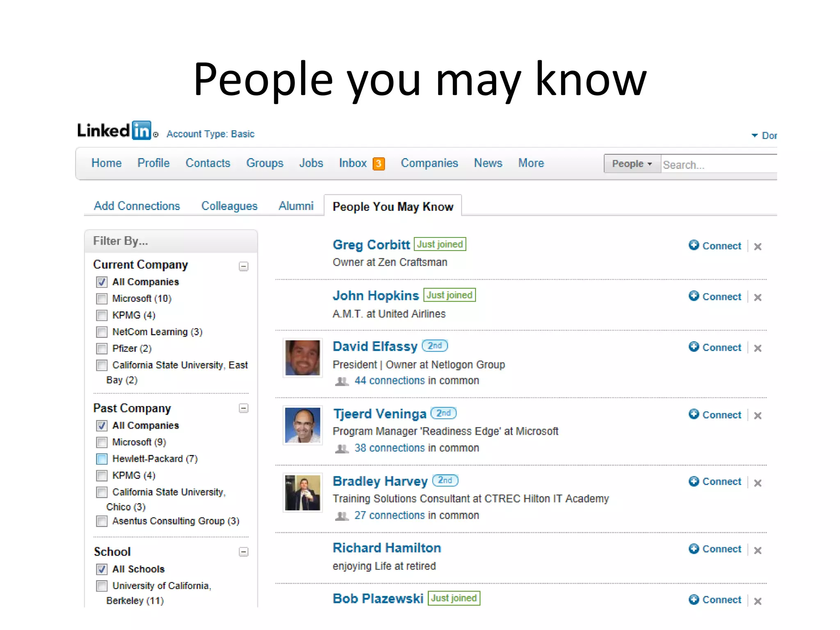
Task: Check California State University, East Bay filter
Action: pyautogui.click(x=102, y=365)
